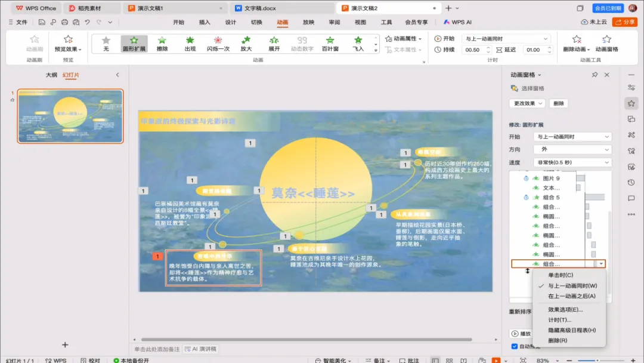The image size is (644, 363).
Task: Click the comment icon in right sidebar
Action: [x=631, y=198]
